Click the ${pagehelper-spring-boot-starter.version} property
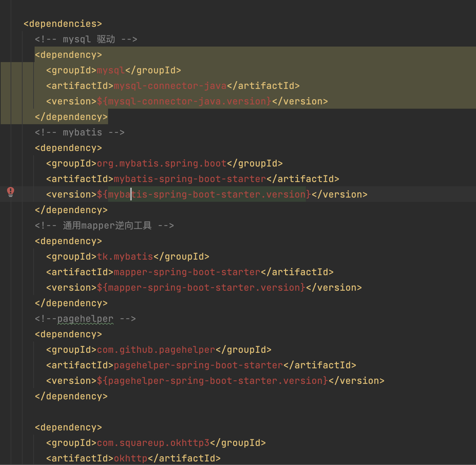The width and height of the screenshot is (476, 465). coord(213,381)
